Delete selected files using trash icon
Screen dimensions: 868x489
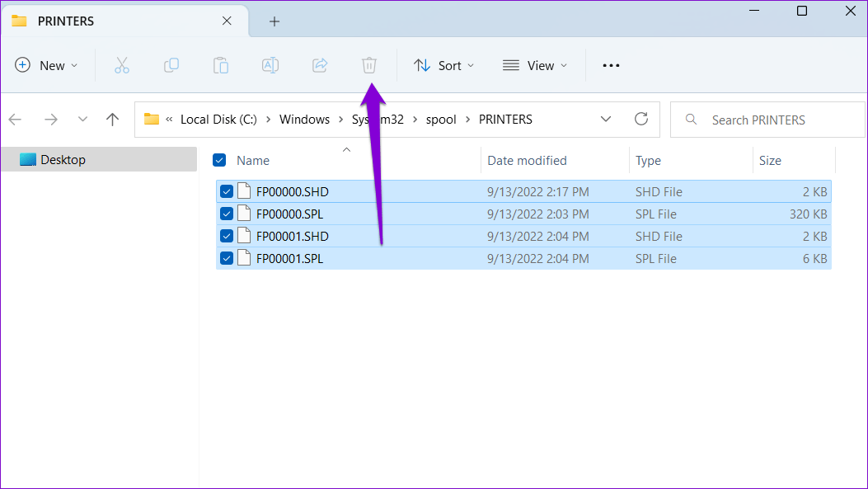(368, 65)
